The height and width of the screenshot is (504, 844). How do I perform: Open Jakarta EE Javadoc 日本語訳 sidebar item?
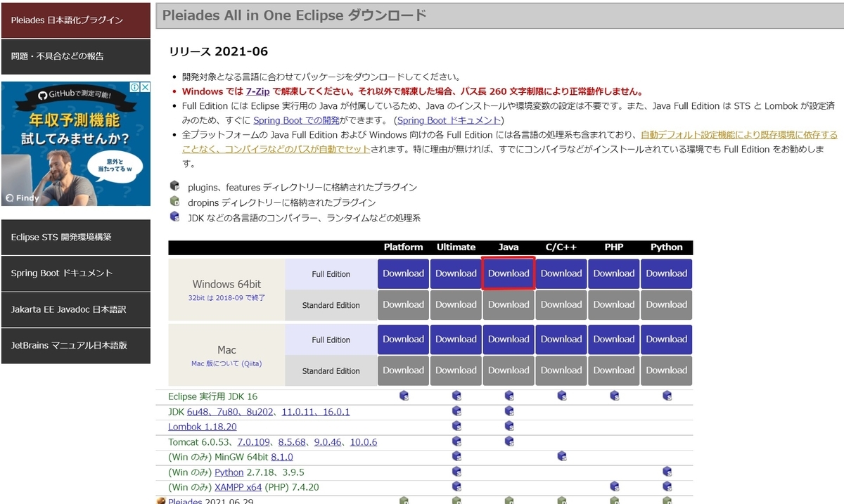coord(76,309)
